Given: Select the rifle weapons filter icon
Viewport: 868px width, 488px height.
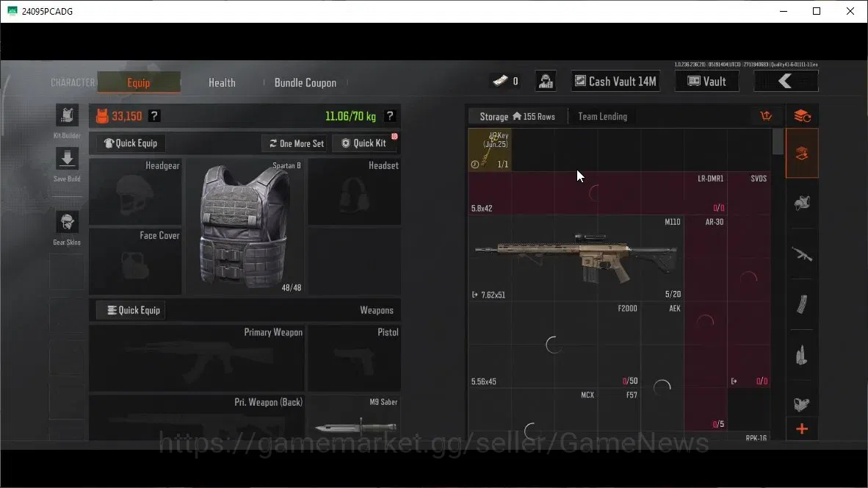Looking at the screenshot, I should (x=802, y=254).
